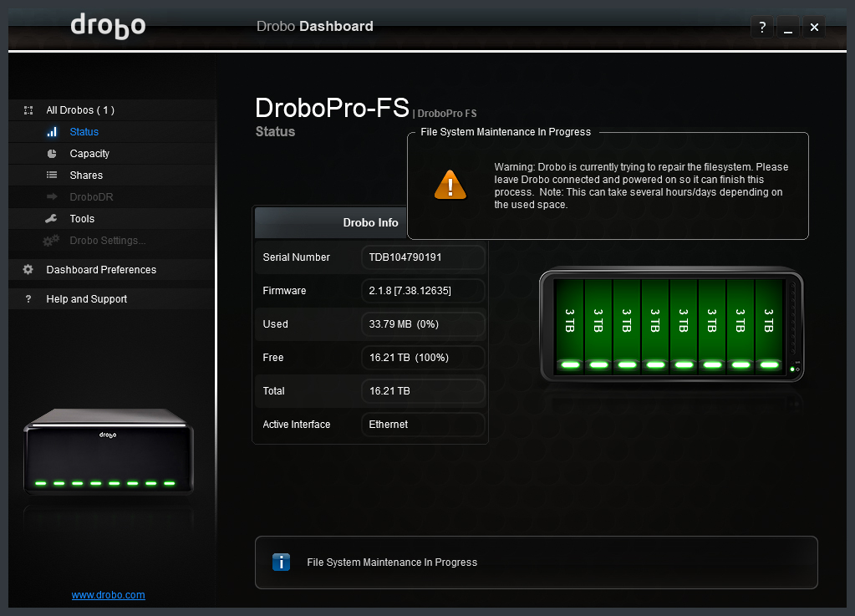Image resolution: width=855 pixels, height=616 pixels.
Task: Click the Tools wrench icon
Action: pos(51,219)
